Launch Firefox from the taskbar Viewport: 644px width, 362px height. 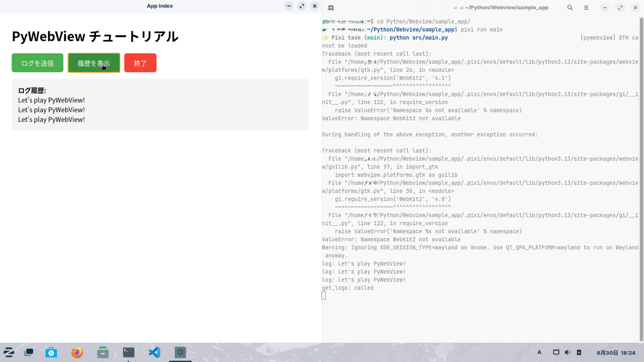tap(77, 352)
